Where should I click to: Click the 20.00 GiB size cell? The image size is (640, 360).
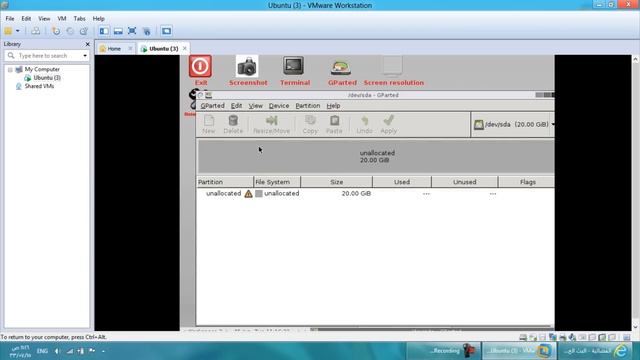pyautogui.click(x=356, y=193)
